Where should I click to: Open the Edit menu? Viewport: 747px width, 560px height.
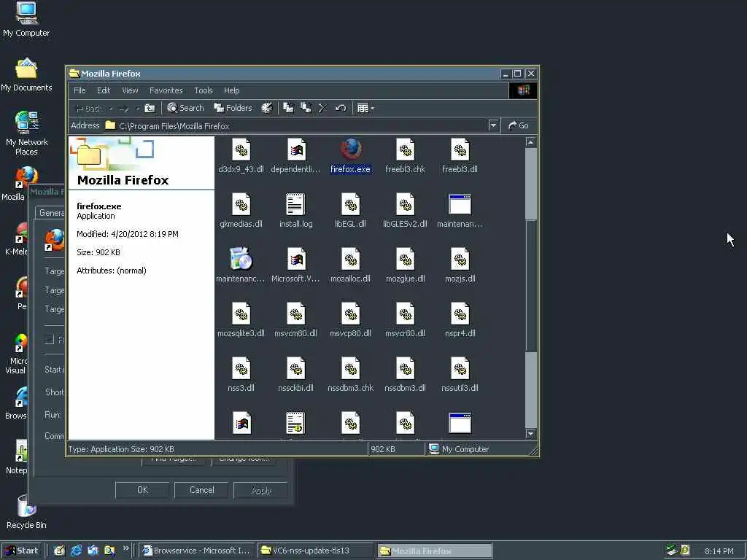click(x=104, y=90)
